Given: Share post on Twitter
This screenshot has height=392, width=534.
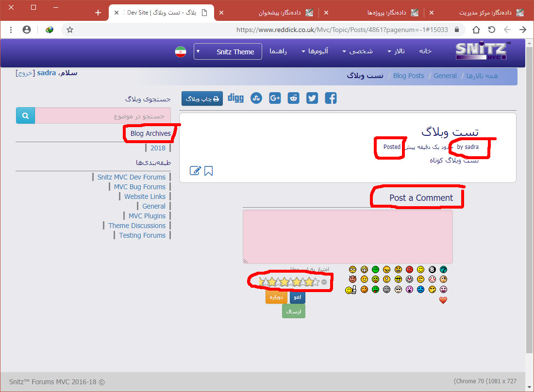Looking at the screenshot, I should pos(312,98).
